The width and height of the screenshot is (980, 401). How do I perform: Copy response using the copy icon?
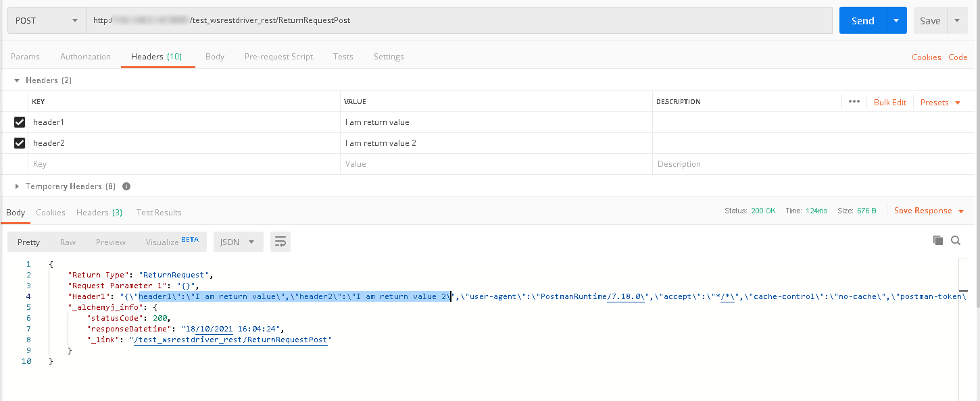coord(937,240)
